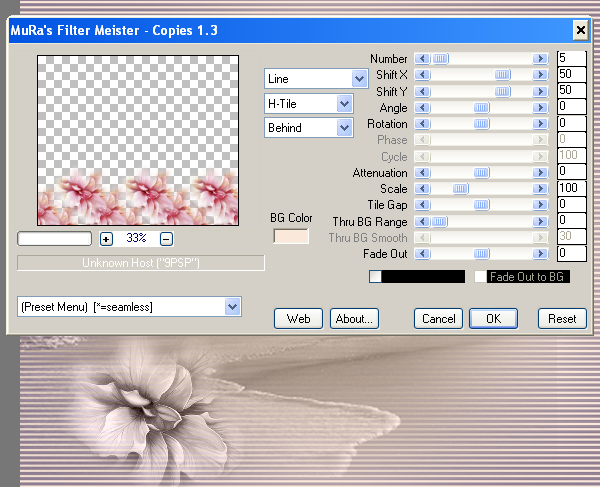Click the Fade Out value field
The height and width of the screenshot is (487, 600).
point(571,253)
